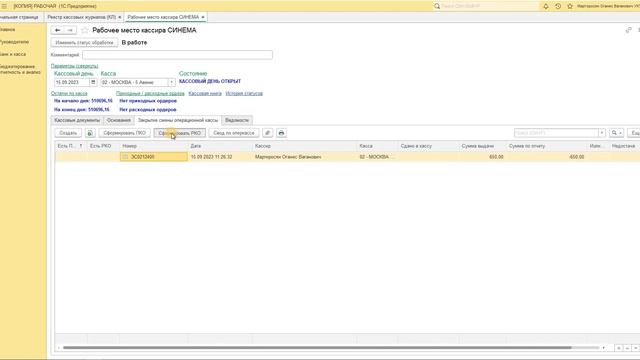Get link icon at top right
The height and width of the screenshot is (360, 640).
pyautogui.click(x=629, y=30)
